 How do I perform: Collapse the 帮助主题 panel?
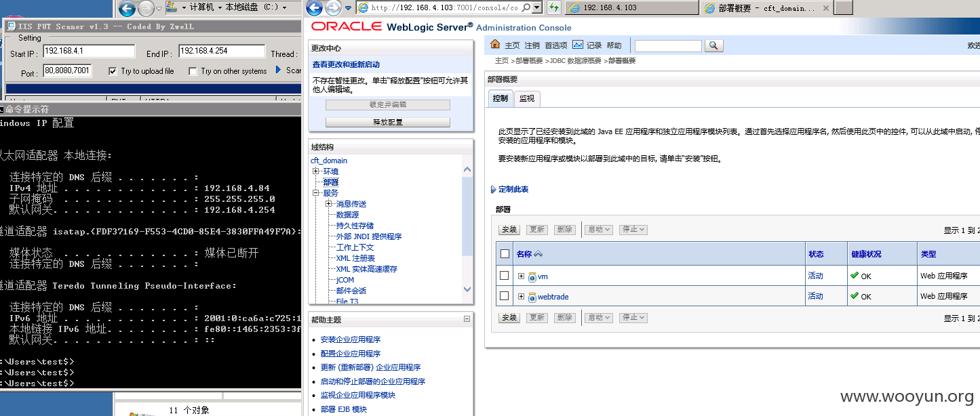(x=467, y=319)
